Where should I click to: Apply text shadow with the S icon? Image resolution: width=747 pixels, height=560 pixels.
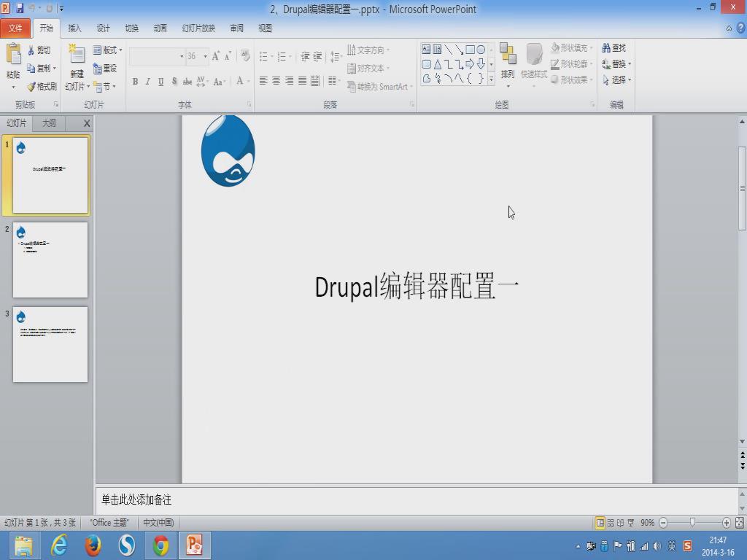click(x=174, y=82)
